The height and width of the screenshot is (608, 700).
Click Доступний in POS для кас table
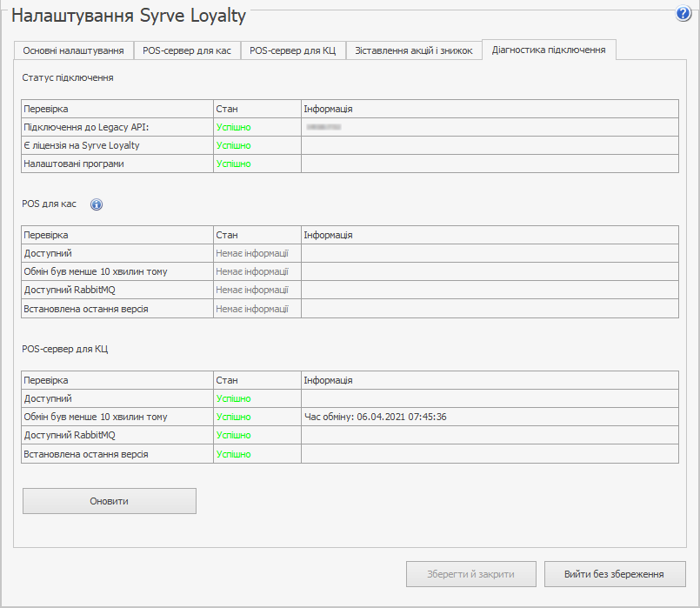[48, 254]
